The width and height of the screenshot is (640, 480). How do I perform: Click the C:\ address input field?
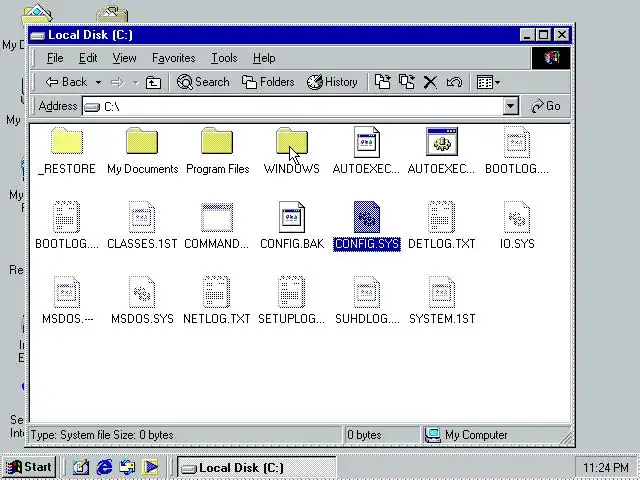[300, 107]
